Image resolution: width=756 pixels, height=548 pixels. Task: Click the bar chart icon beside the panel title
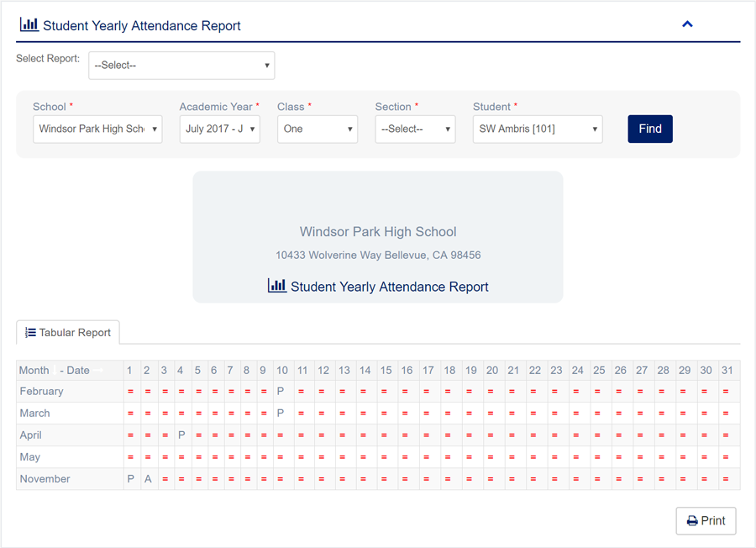[29, 24]
